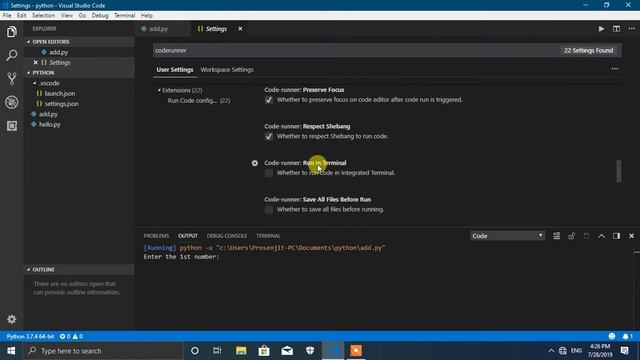This screenshot has height=360, width=640.
Task: Close Settings in Open Editors list
Action: (x=36, y=62)
